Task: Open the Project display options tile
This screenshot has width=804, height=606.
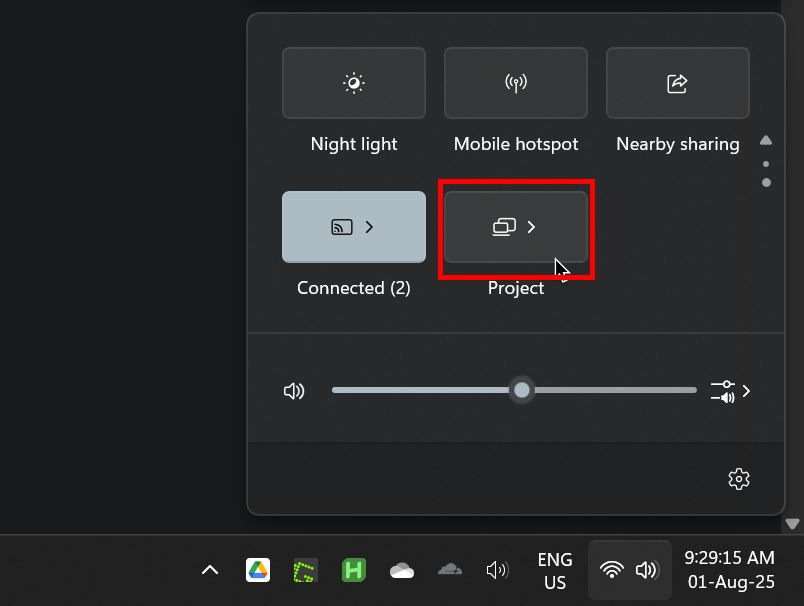Action: click(x=516, y=227)
